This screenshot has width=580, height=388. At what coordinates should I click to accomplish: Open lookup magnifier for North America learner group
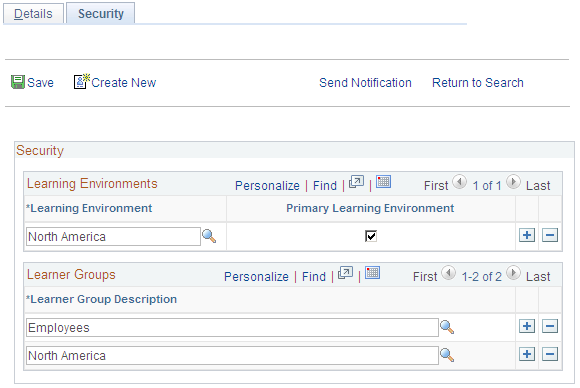tap(447, 355)
